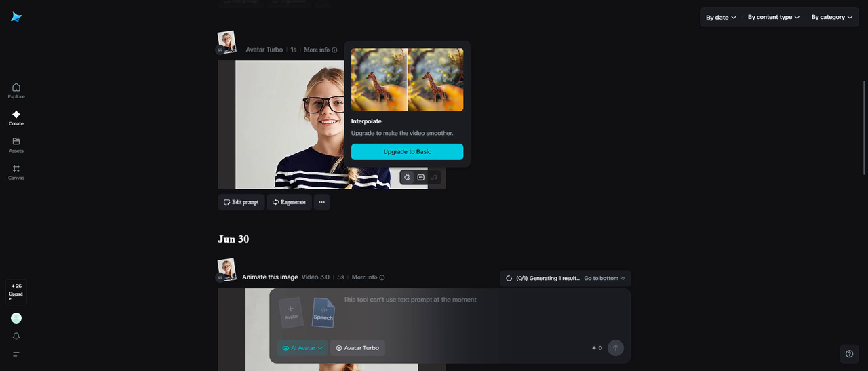The height and width of the screenshot is (371, 868).
Task: Click the Interpolate icon on video
Action: click(x=408, y=178)
